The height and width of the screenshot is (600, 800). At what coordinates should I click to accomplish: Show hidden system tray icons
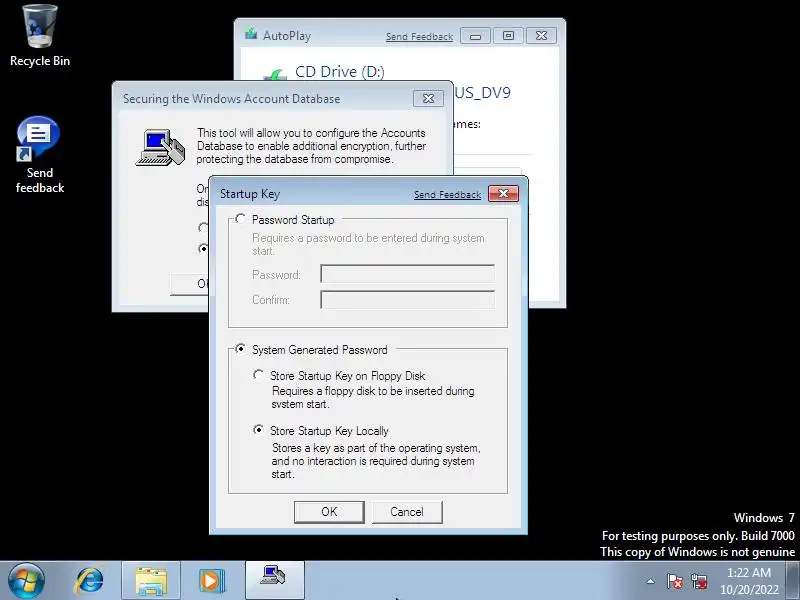click(651, 581)
